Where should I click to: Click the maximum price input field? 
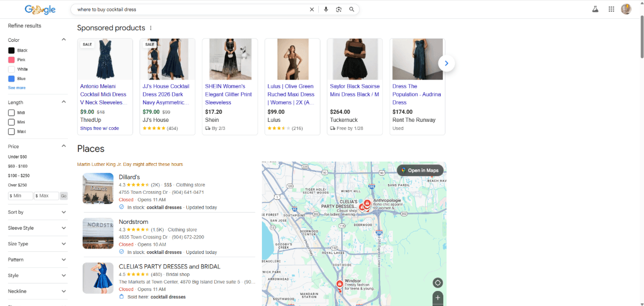46,196
